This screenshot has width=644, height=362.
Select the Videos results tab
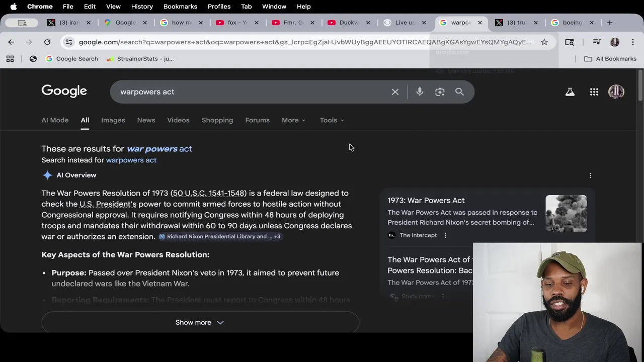point(178,120)
